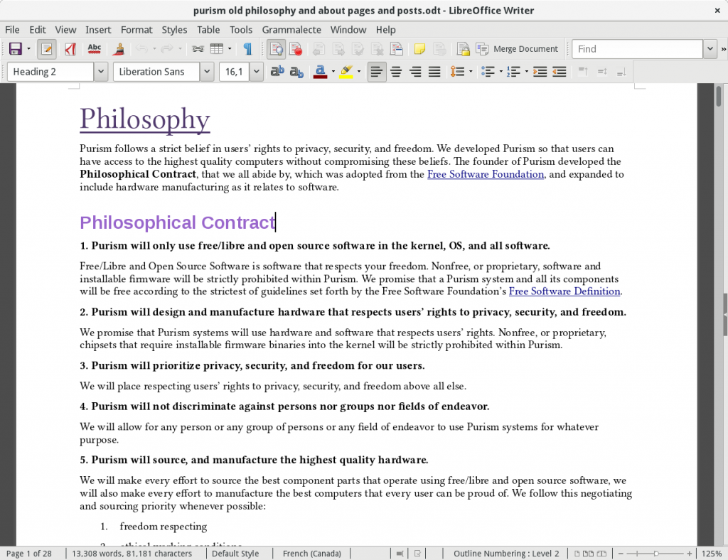Toggle Center Horizontally alignment

pos(396,72)
